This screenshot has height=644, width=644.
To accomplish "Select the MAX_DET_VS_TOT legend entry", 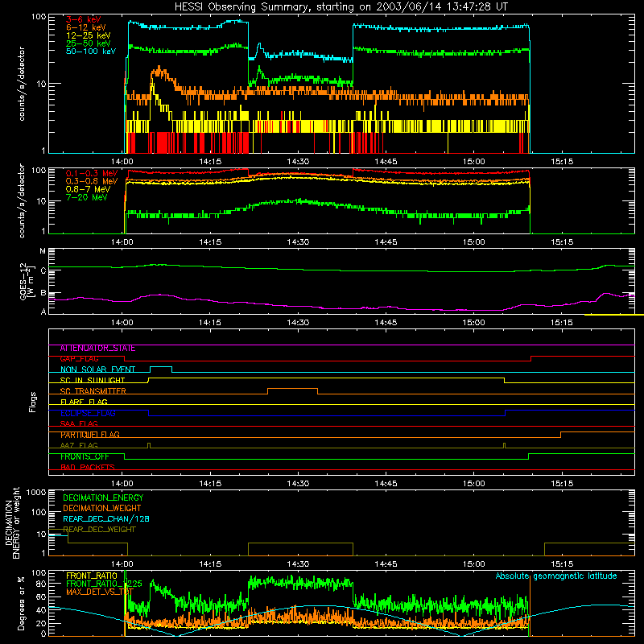I will 100,592.
